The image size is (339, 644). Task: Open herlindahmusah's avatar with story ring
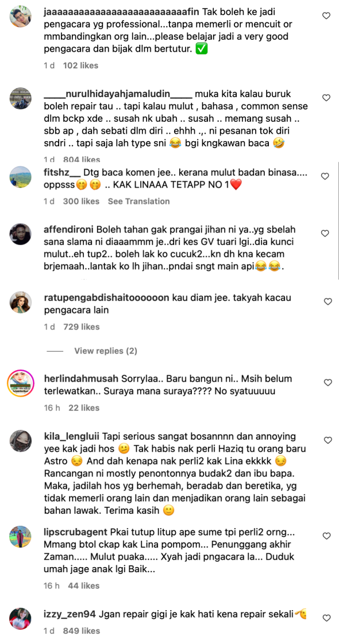[x=20, y=382]
